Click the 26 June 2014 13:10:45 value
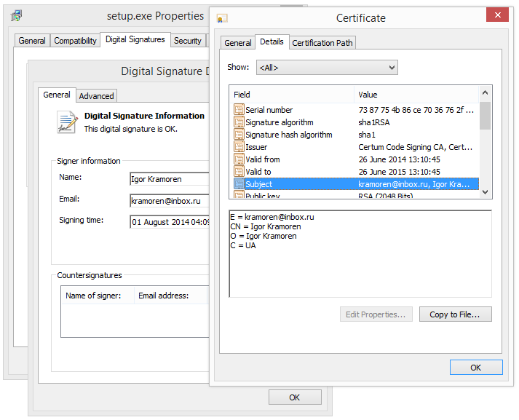 (399, 159)
